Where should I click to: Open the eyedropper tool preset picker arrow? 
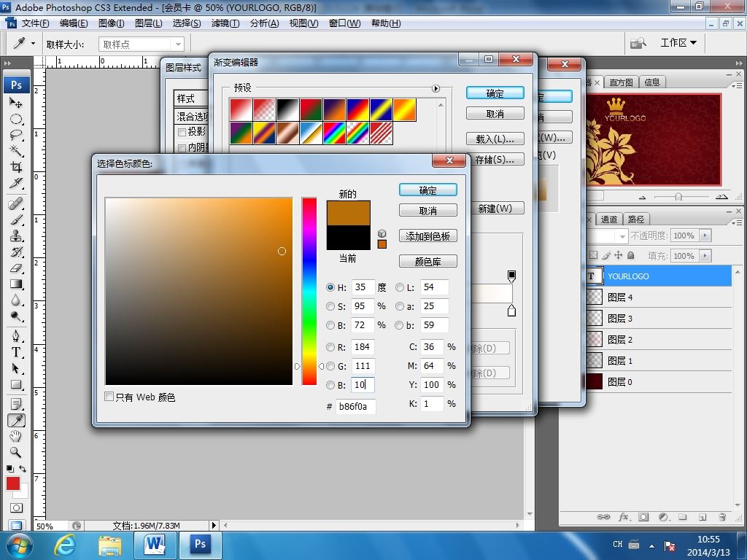pos(33,43)
